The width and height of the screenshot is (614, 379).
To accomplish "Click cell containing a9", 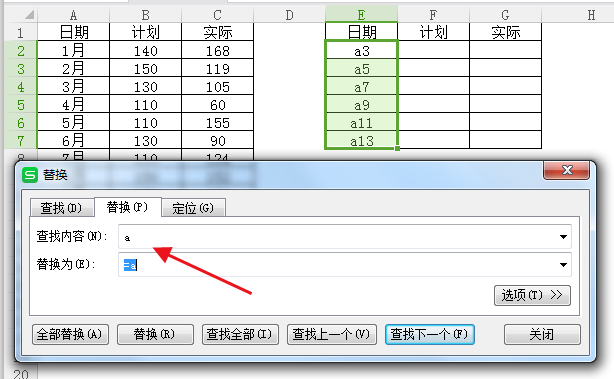I will [361, 104].
